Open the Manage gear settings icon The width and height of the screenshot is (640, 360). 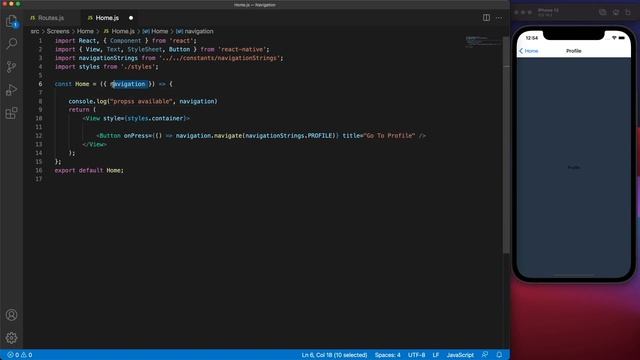[11, 338]
